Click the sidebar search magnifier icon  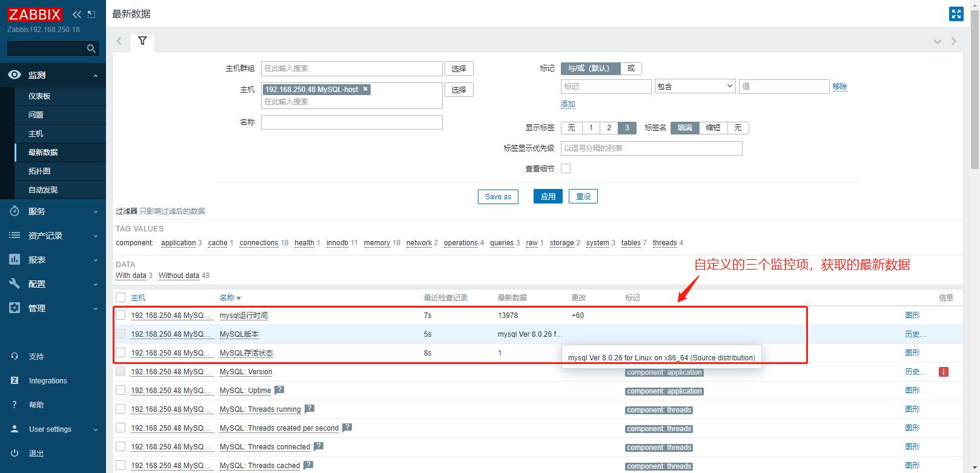[91, 48]
